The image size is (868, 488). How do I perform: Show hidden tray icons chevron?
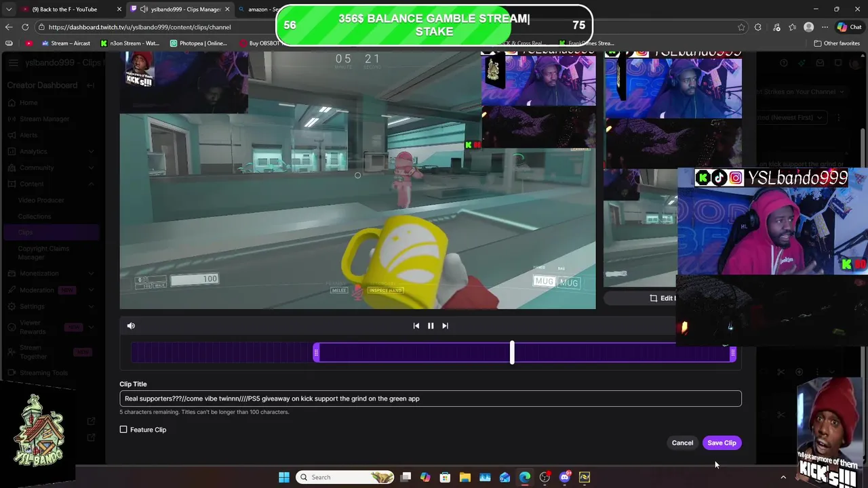(783, 477)
